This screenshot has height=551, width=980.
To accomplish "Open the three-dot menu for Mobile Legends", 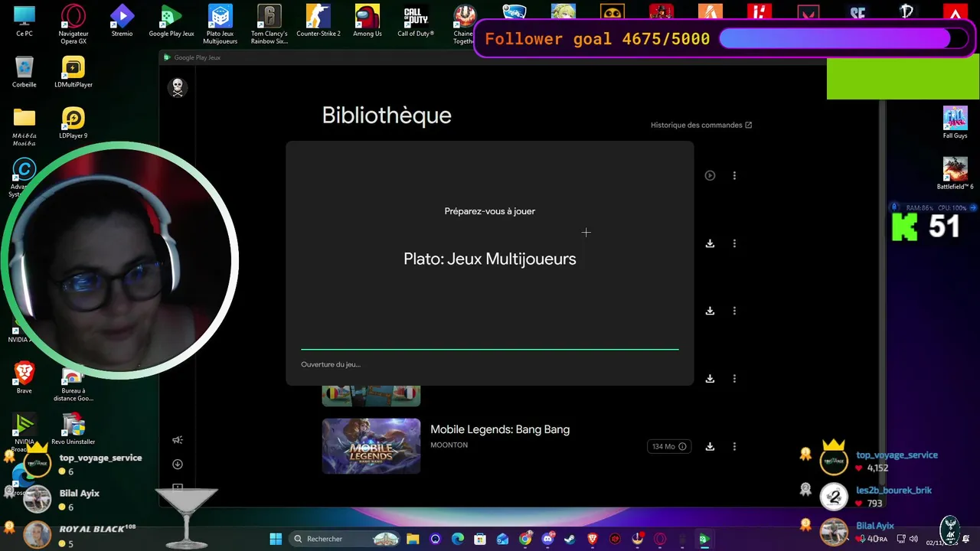I will click(734, 446).
